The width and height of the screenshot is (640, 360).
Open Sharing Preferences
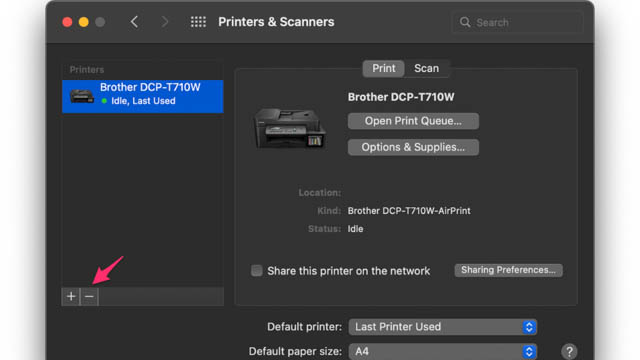[x=509, y=270]
